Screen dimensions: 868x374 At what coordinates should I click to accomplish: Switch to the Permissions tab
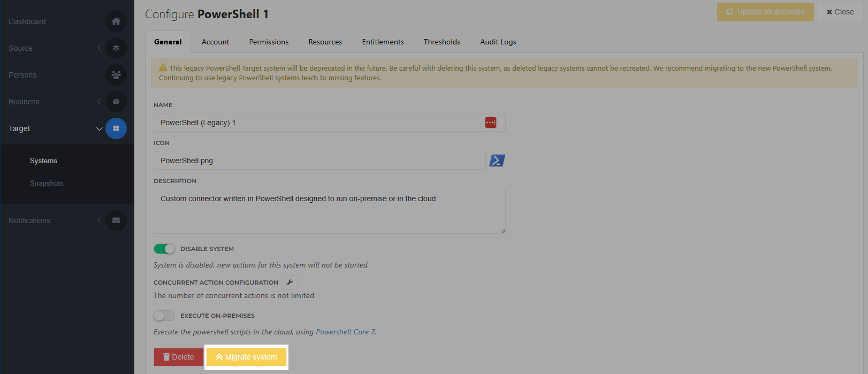(269, 42)
